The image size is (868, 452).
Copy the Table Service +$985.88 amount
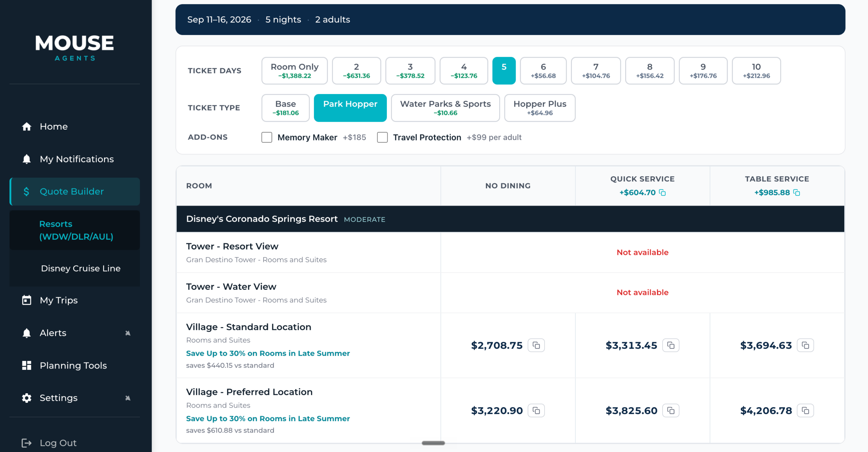796,193
